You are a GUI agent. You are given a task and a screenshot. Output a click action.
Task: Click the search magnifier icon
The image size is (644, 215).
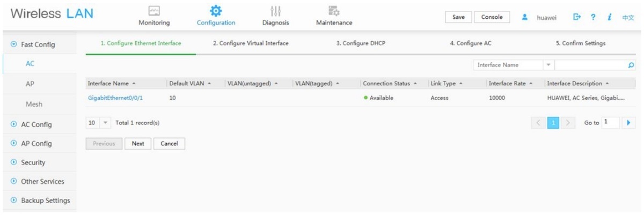pyautogui.click(x=631, y=65)
